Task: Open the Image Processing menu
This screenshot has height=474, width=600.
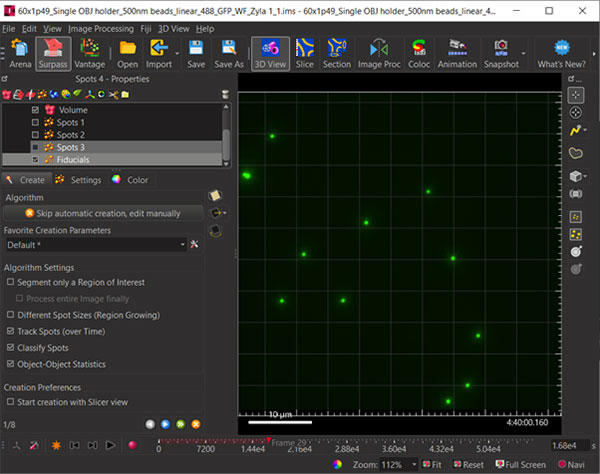Action: click(x=101, y=29)
